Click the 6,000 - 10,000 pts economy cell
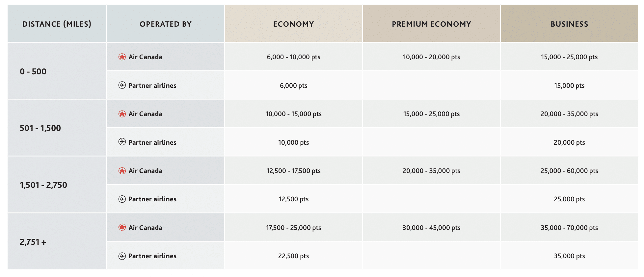644x277 pixels. (x=293, y=57)
